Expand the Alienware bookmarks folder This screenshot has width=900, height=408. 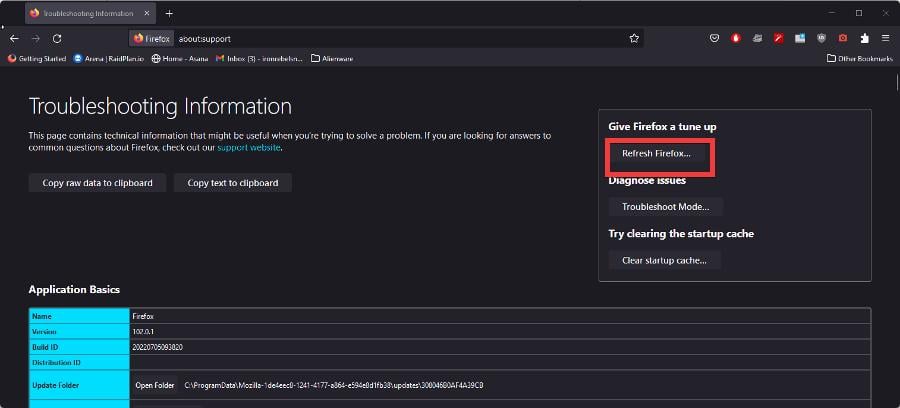coord(332,59)
